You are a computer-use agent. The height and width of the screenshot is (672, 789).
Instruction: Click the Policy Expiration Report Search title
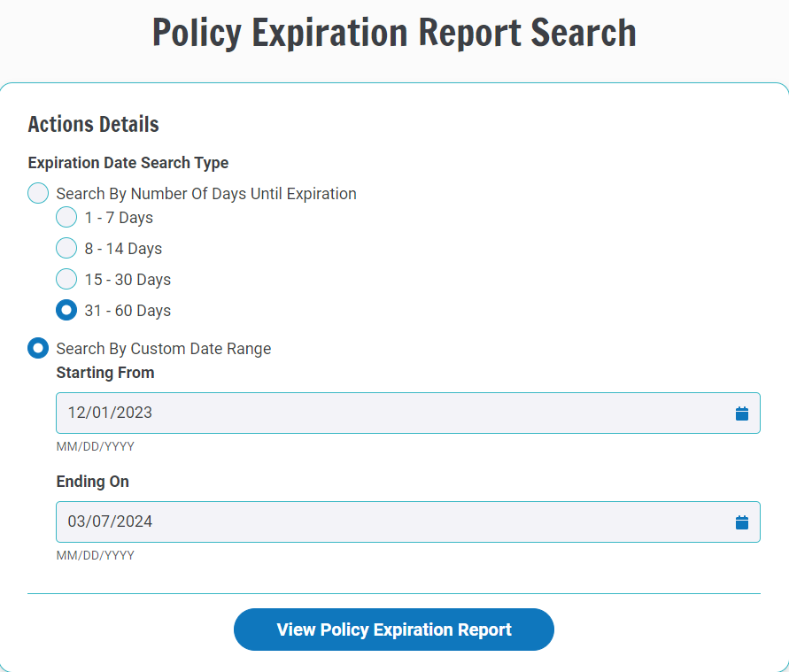pyautogui.click(x=394, y=33)
